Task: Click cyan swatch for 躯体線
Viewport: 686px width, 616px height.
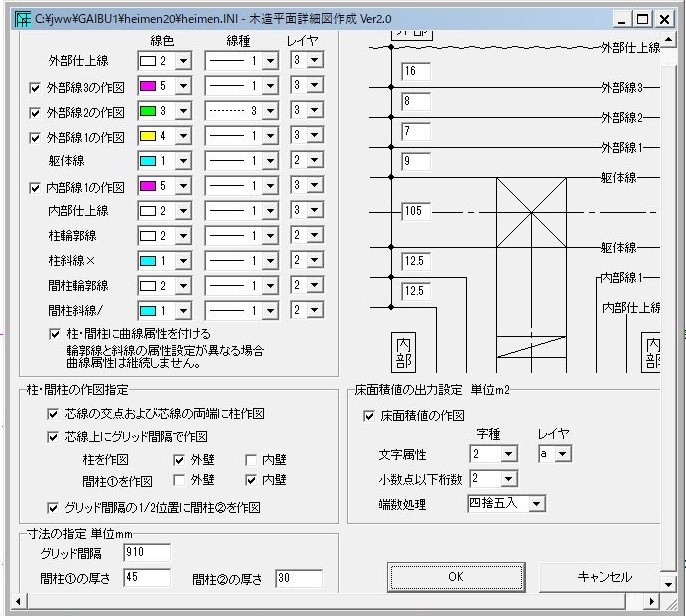Action: click(148, 161)
